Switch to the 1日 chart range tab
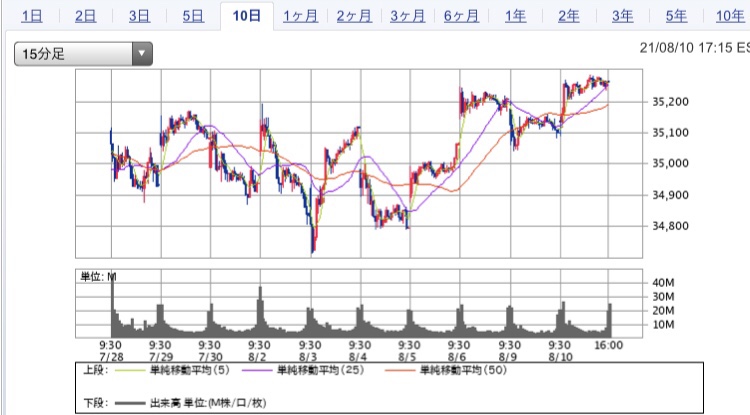 32,16
